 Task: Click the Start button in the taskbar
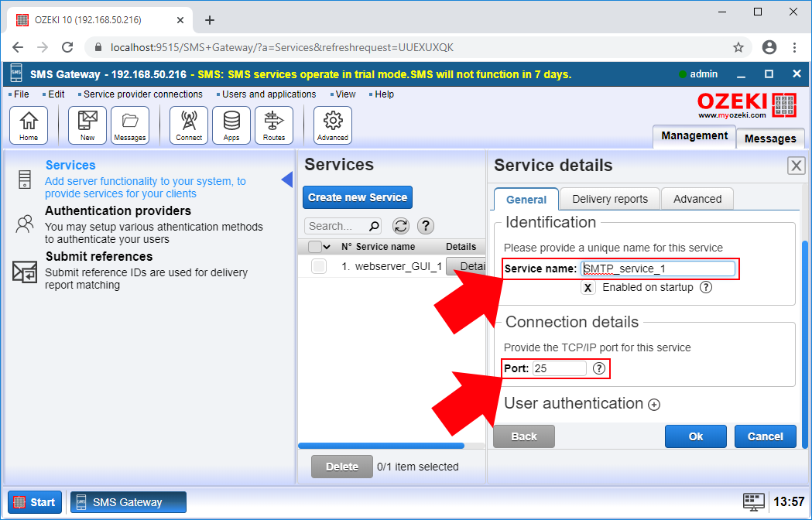[x=35, y=502]
